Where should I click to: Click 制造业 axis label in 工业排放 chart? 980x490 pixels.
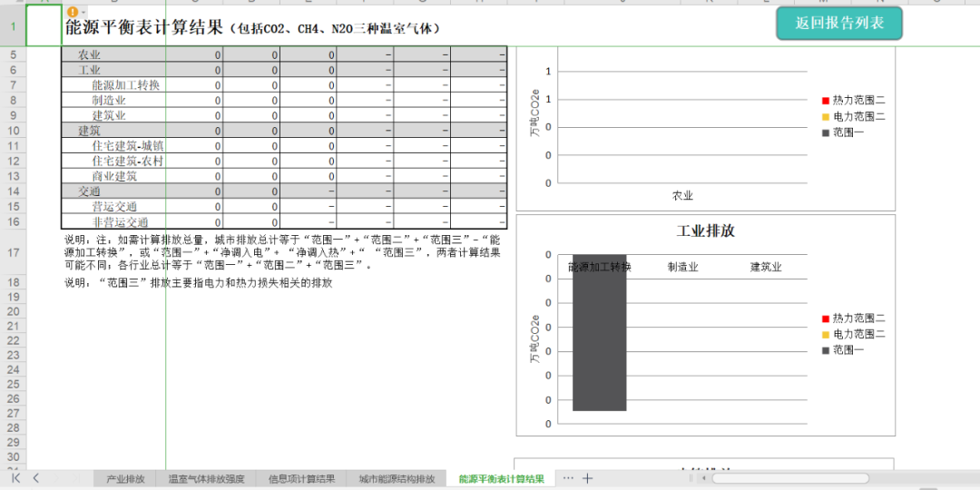pos(682,268)
